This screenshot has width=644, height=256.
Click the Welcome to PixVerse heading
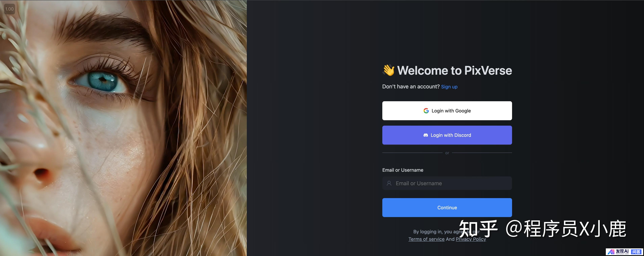coord(454,70)
